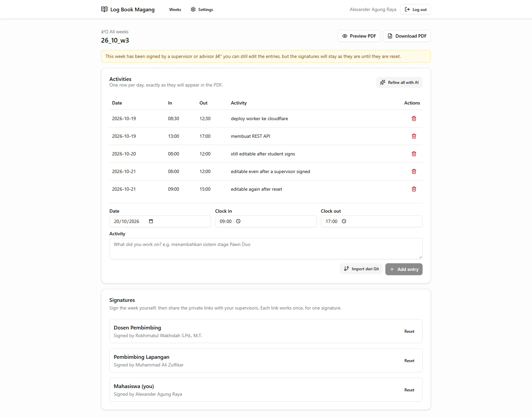
Task: Delete the still editable after student signs entry
Action: (x=414, y=154)
